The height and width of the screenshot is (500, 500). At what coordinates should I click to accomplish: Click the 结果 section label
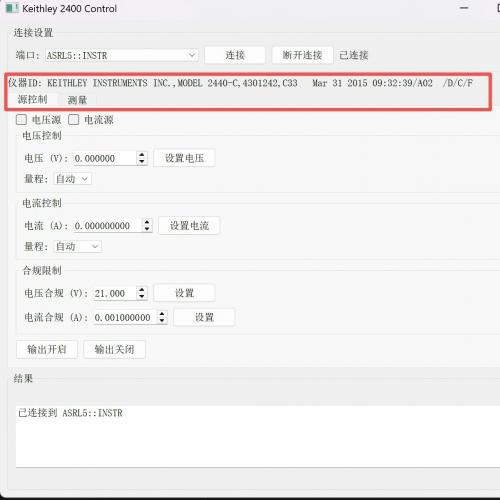(23, 378)
